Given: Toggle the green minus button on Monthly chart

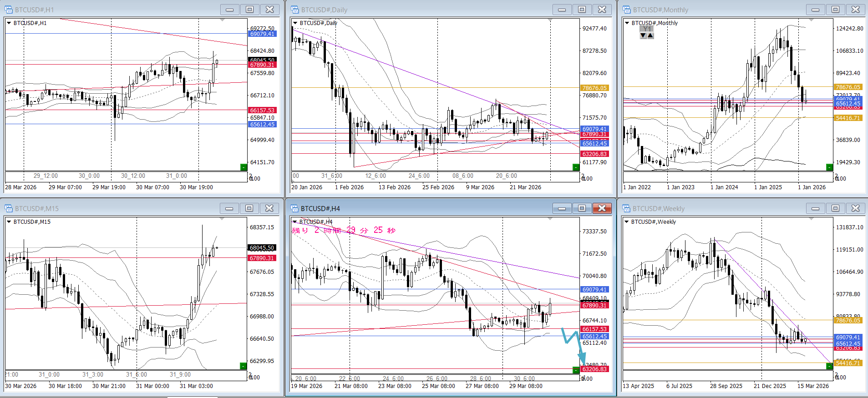Looking at the screenshot, I should coord(829,167).
